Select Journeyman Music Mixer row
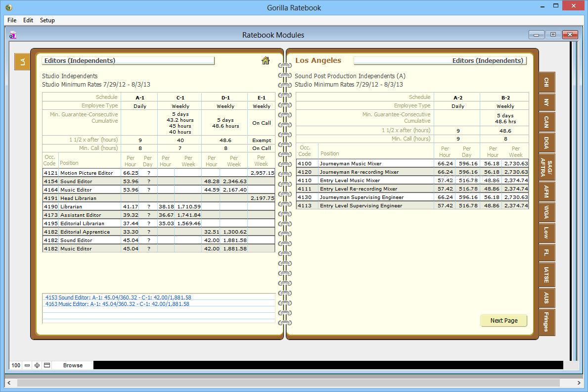Viewport: 588px width, 392px height. (412, 164)
